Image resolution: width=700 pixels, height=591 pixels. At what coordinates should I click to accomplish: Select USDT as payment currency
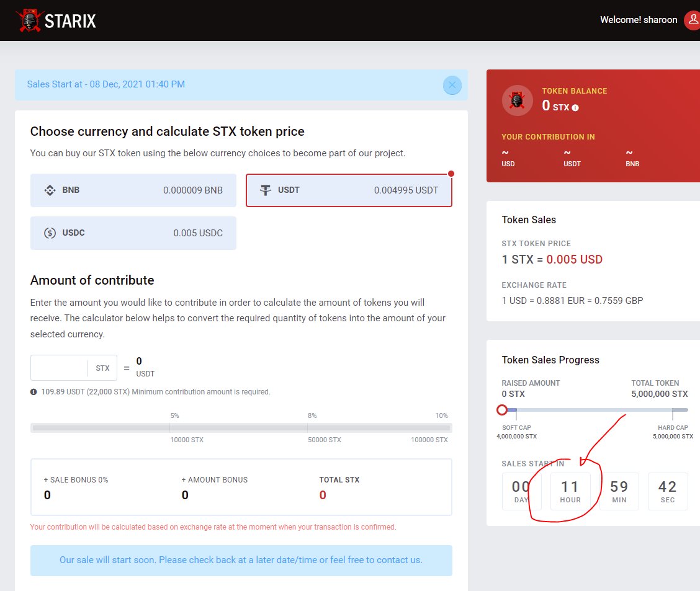pyautogui.click(x=349, y=190)
